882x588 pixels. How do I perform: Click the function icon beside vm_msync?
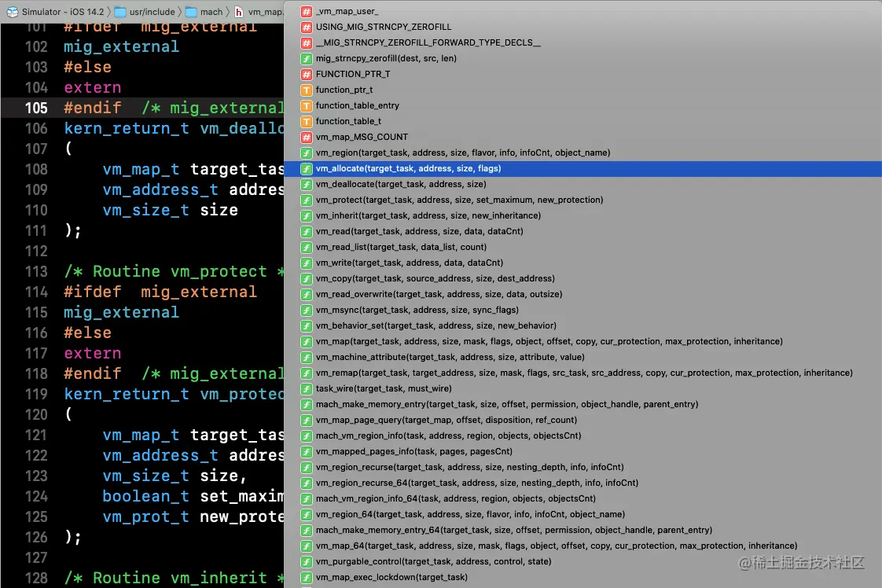pyautogui.click(x=307, y=311)
